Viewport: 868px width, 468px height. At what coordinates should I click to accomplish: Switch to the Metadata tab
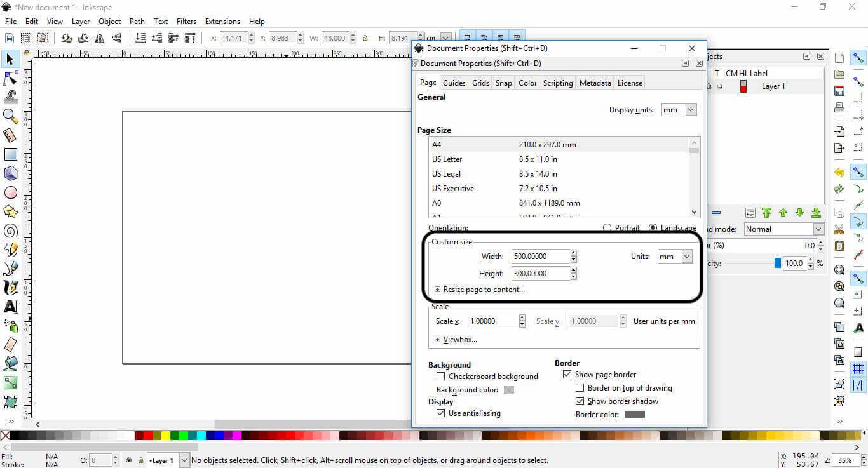click(595, 83)
